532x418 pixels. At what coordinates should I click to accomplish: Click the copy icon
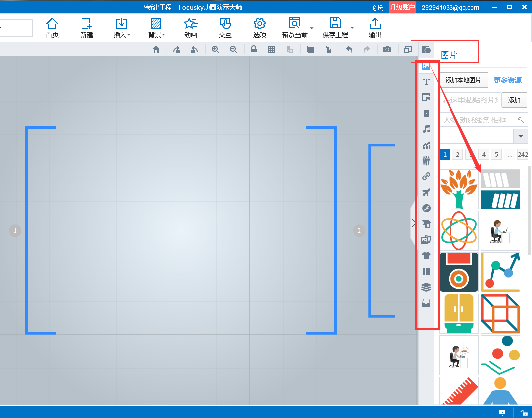(x=310, y=49)
